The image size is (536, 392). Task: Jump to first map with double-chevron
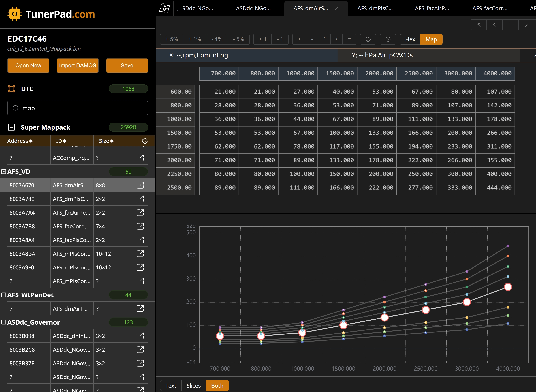479,25
